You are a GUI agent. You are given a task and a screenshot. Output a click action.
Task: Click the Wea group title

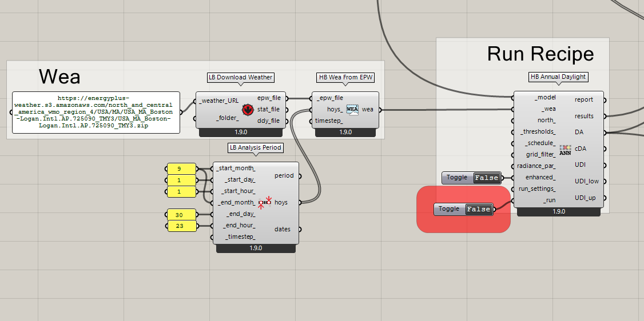[59, 77]
